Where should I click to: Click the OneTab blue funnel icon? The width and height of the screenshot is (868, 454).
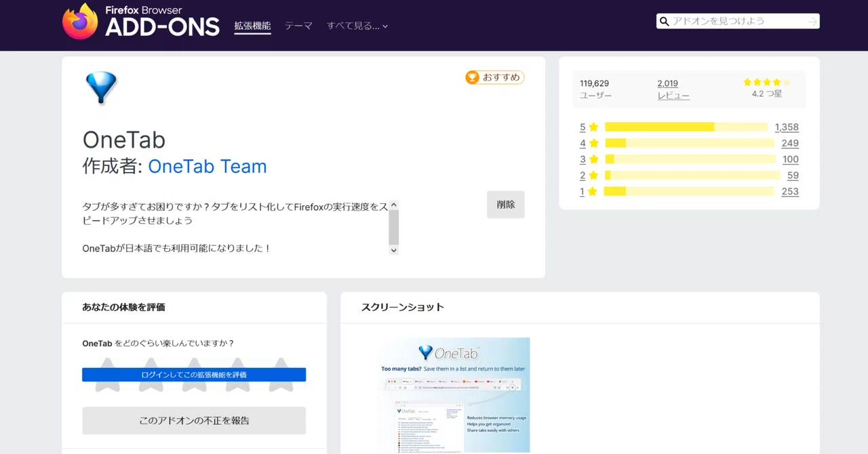[x=102, y=88]
